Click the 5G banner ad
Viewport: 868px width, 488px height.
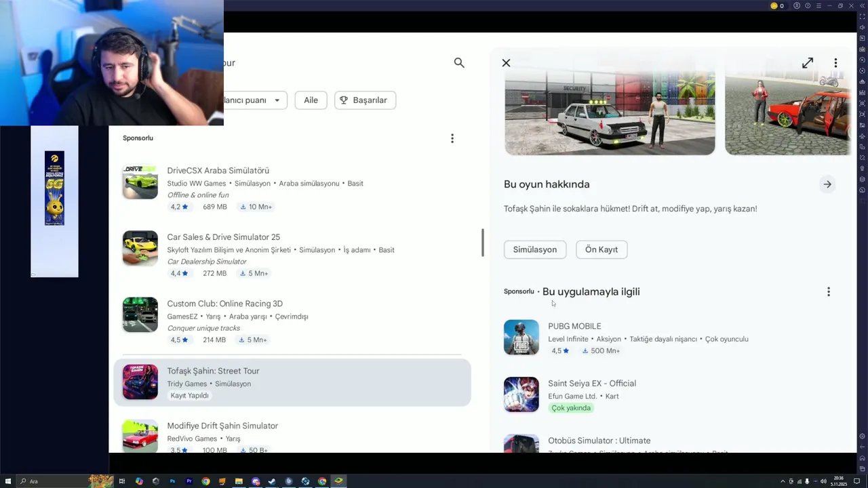[x=54, y=188]
